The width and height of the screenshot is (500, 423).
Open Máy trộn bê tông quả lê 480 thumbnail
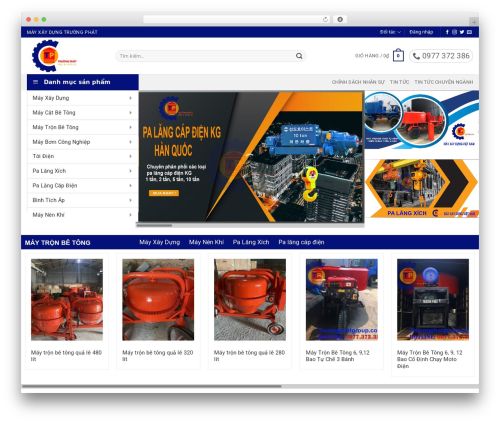tap(67, 300)
